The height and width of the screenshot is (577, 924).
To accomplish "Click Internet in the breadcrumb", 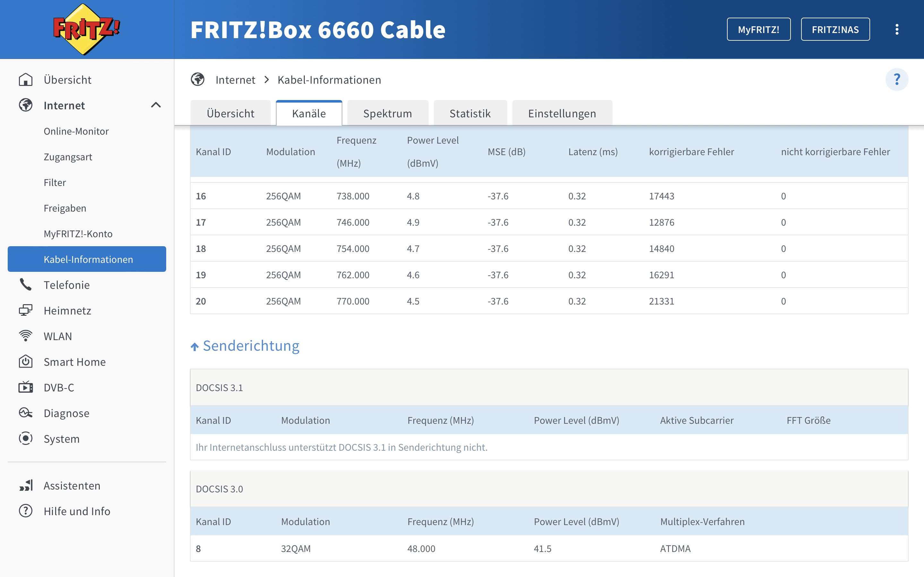I will (x=235, y=80).
